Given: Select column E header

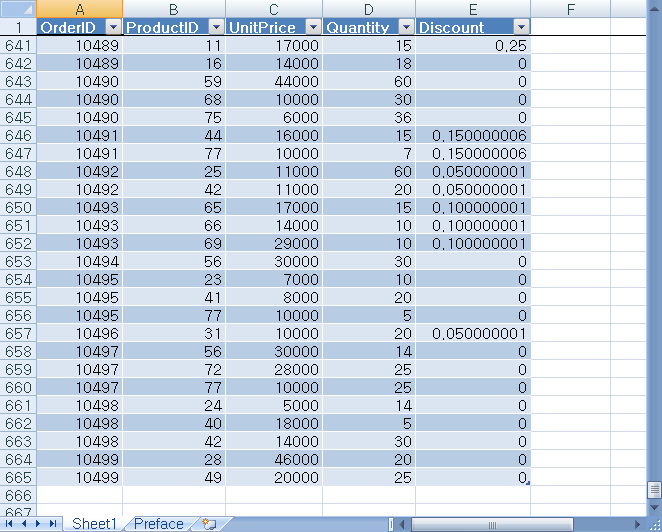Looking at the screenshot, I should point(473,9).
